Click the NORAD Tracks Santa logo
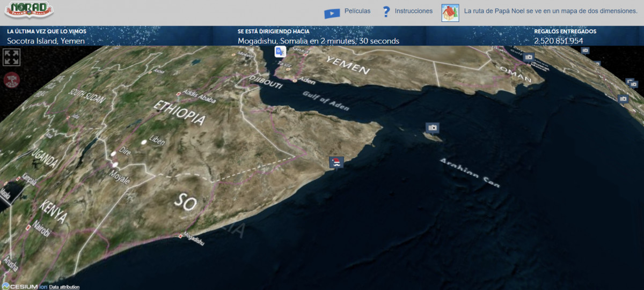 coord(29,11)
